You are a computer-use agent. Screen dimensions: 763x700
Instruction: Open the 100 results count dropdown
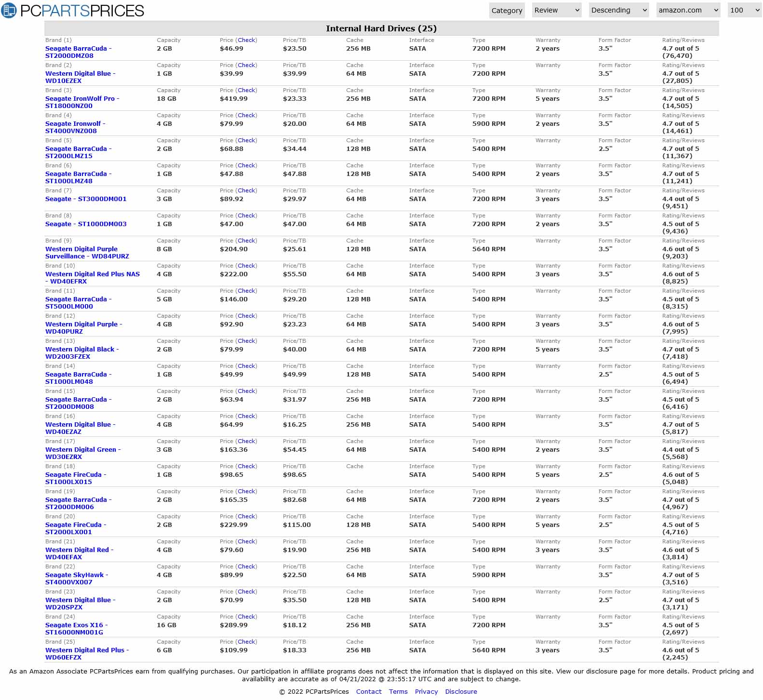click(x=745, y=10)
